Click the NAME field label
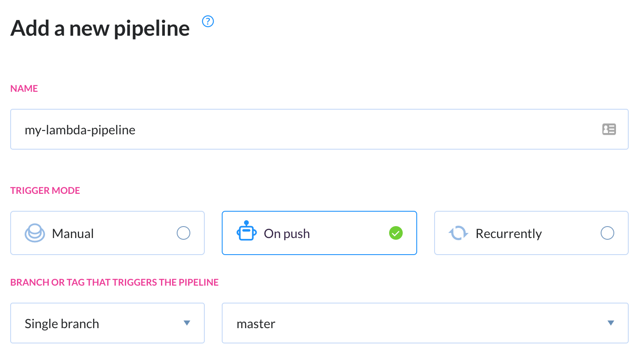644x363 pixels. pos(24,88)
